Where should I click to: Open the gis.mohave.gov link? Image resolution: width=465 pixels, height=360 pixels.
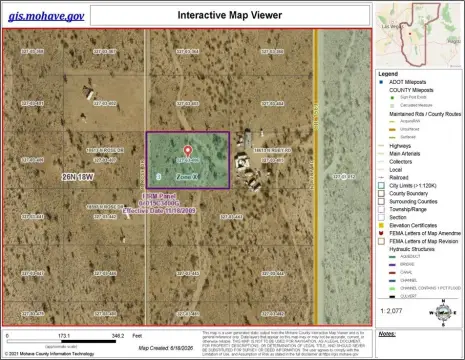tap(46, 16)
